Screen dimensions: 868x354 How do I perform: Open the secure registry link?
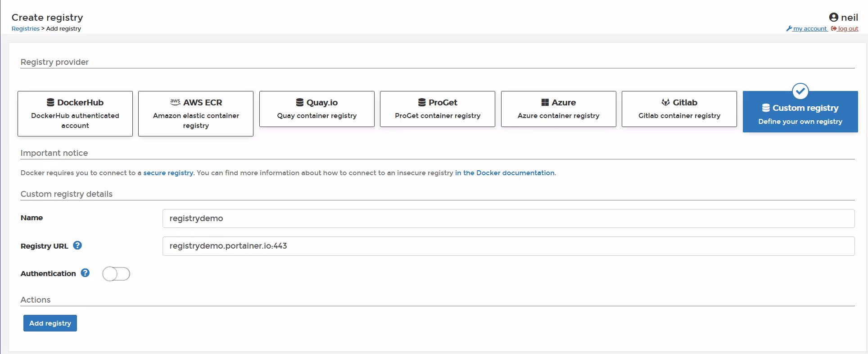168,173
